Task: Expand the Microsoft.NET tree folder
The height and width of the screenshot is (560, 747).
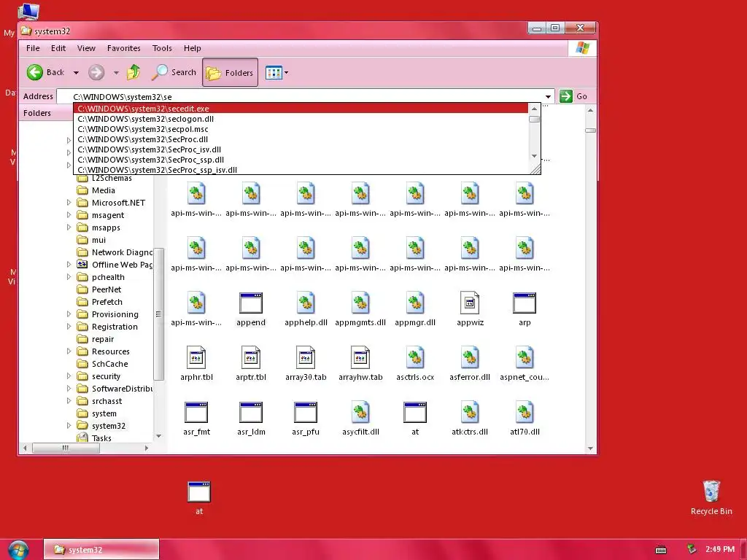Action: point(69,203)
